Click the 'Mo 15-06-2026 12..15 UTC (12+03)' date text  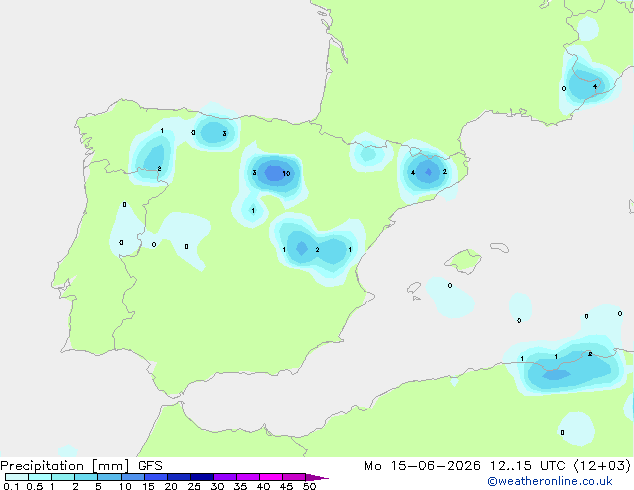tap(497, 466)
